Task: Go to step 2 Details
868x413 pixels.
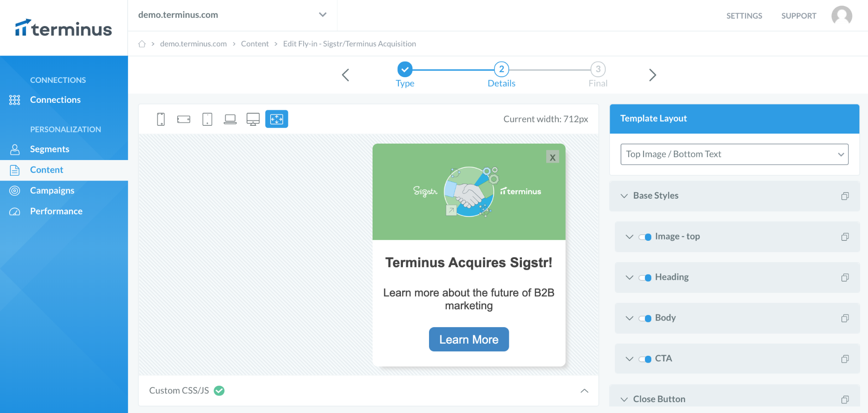Action: 502,75
